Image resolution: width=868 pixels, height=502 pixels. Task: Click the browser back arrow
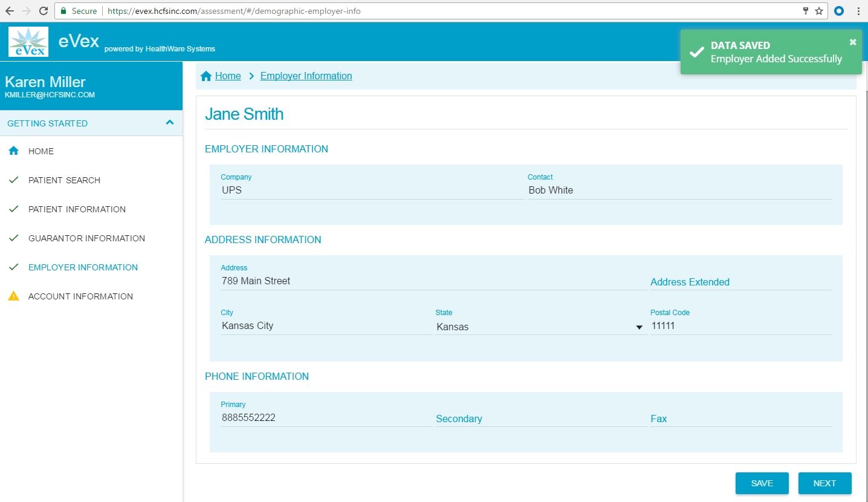[x=10, y=11]
